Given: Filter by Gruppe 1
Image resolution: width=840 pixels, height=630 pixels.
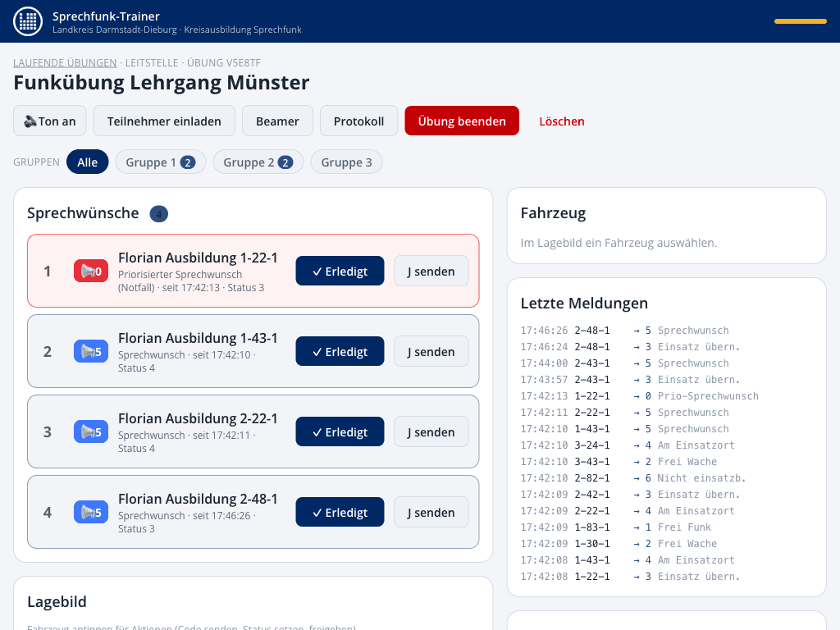Looking at the screenshot, I should (x=161, y=162).
